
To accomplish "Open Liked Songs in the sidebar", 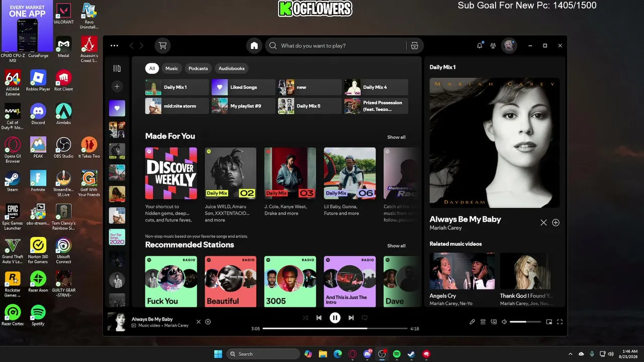I will pos(117,108).
